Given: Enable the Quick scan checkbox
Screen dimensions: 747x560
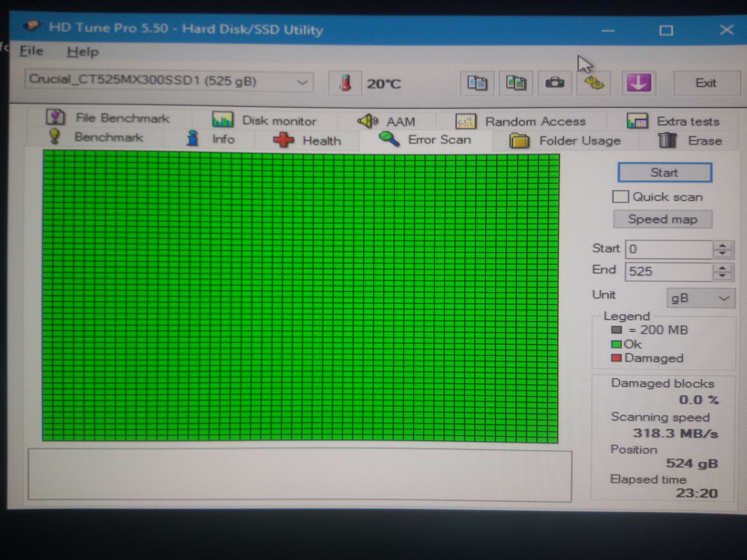Looking at the screenshot, I should point(620,197).
